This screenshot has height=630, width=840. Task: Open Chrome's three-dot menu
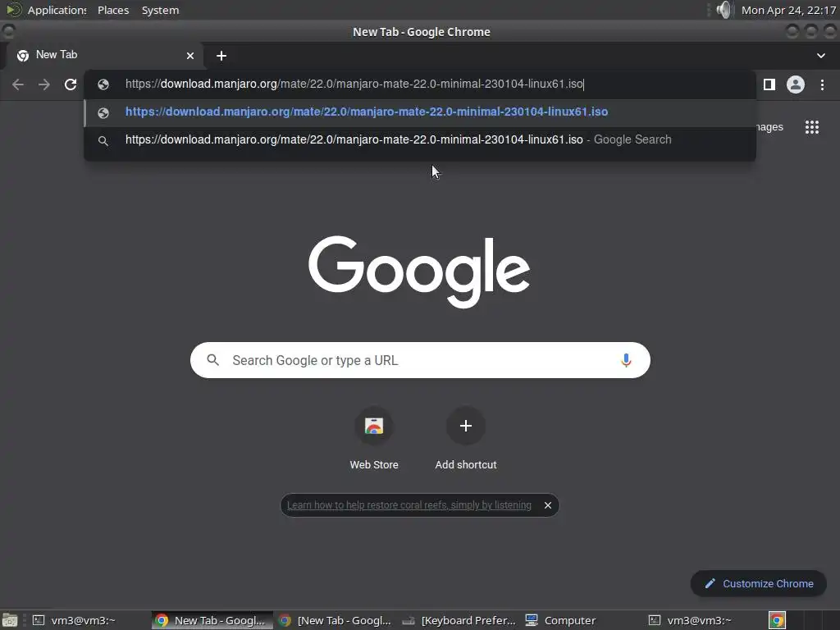coord(822,84)
